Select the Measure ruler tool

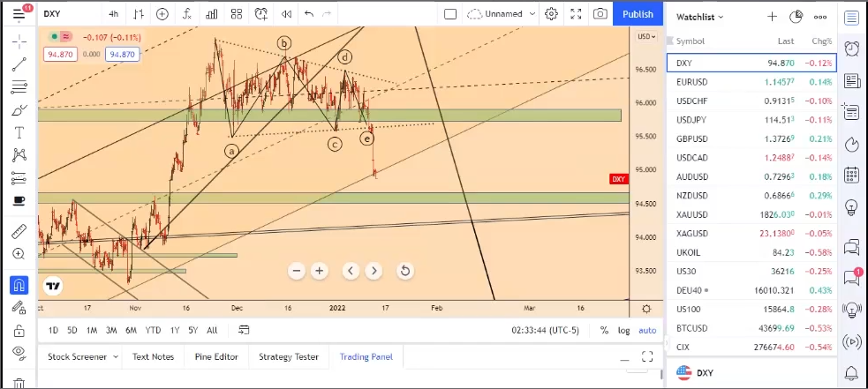(x=19, y=232)
